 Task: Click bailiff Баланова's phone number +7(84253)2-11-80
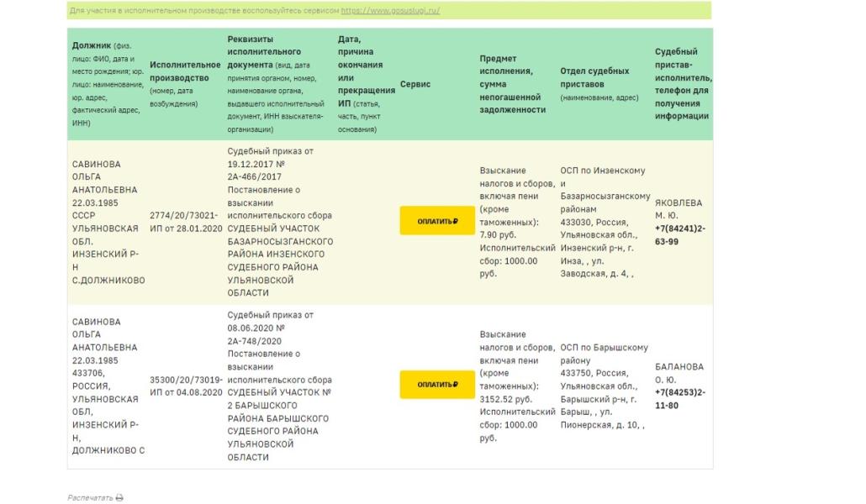point(680,399)
